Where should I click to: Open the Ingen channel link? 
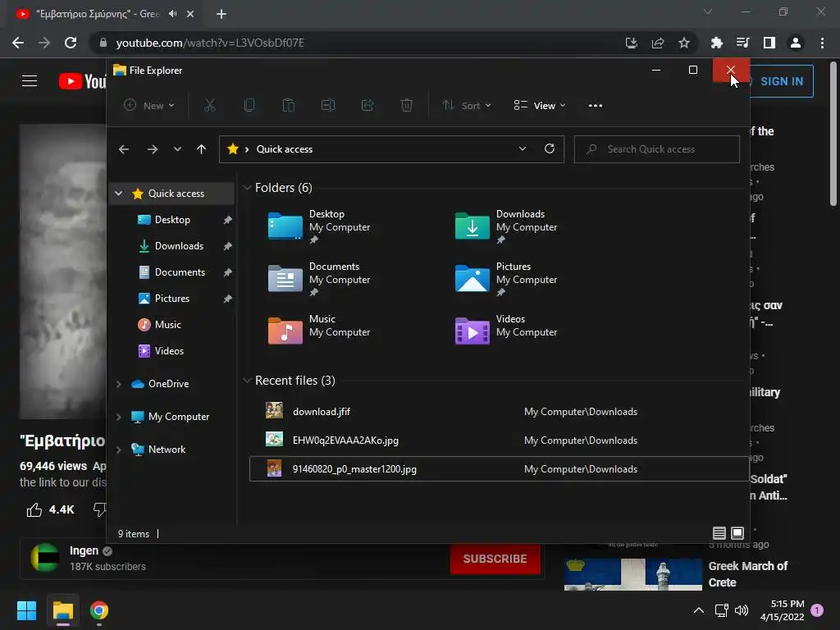[x=84, y=550]
